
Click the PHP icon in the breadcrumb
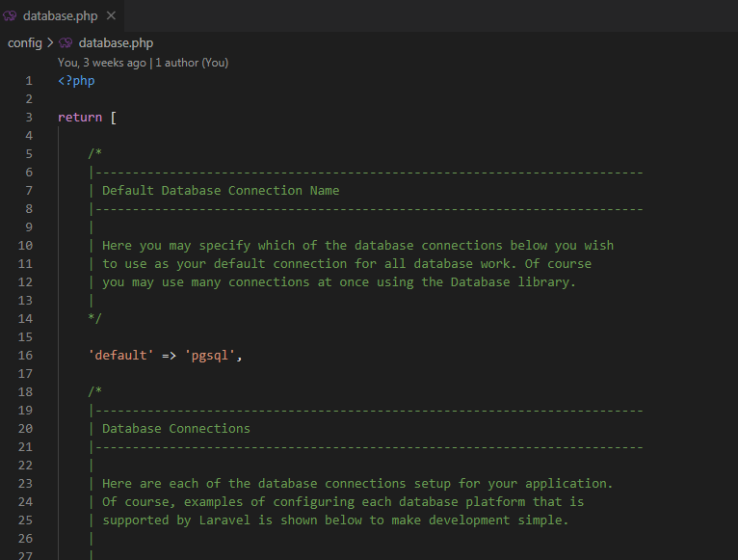[66, 42]
